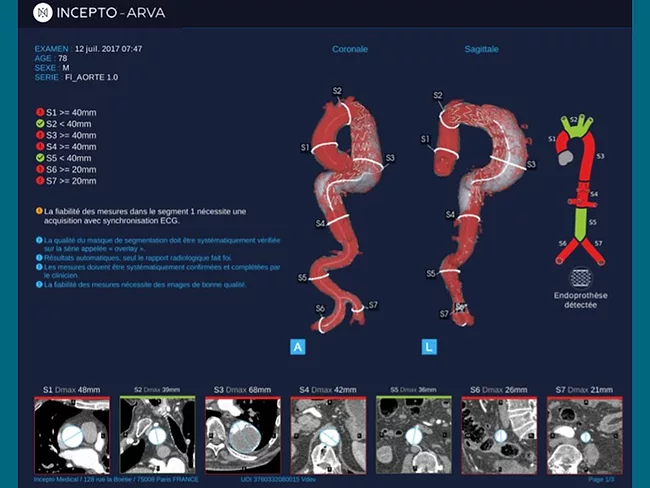Click the green check icon beside S5 < 40mm
This screenshot has height=488, width=650.
pyautogui.click(x=38, y=158)
